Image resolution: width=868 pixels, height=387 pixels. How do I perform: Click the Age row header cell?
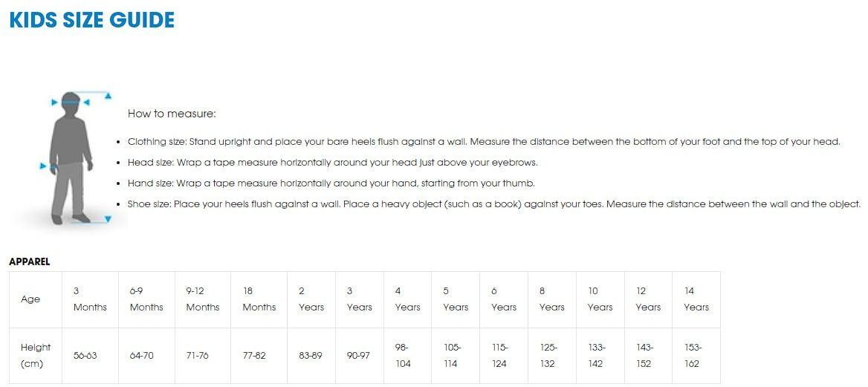tap(31, 299)
